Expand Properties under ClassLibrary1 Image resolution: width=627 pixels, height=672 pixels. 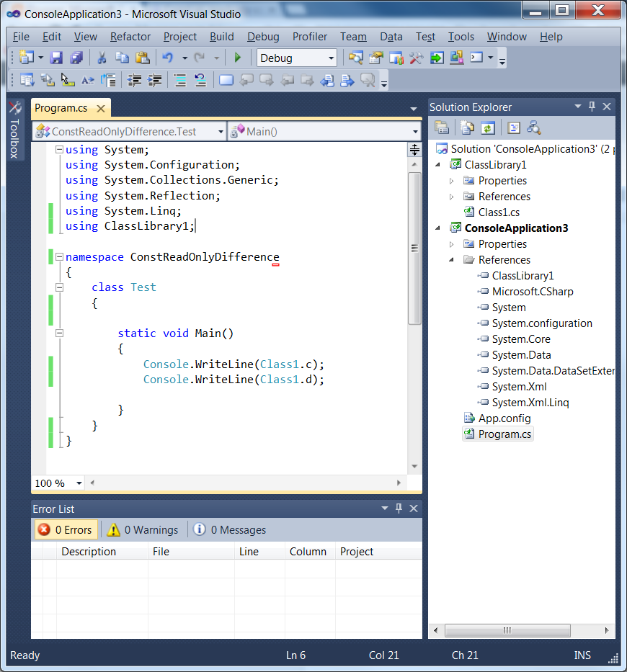[452, 181]
